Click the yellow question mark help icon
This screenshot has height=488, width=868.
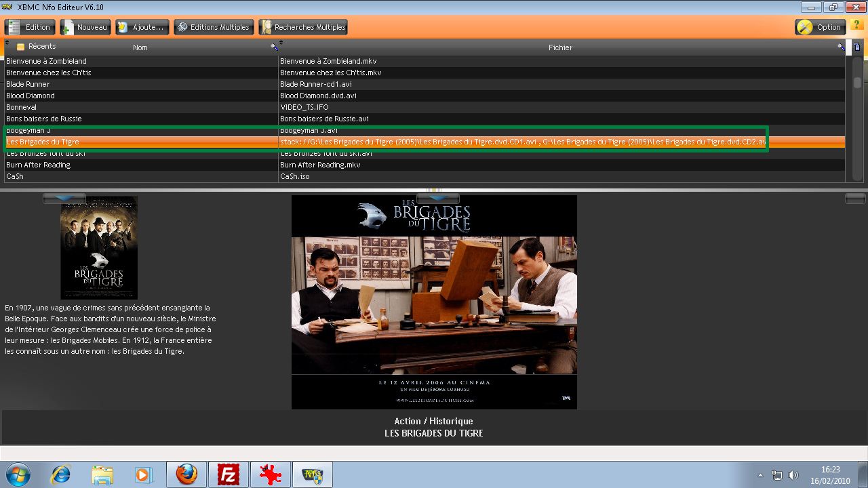(x=857, y=25)
